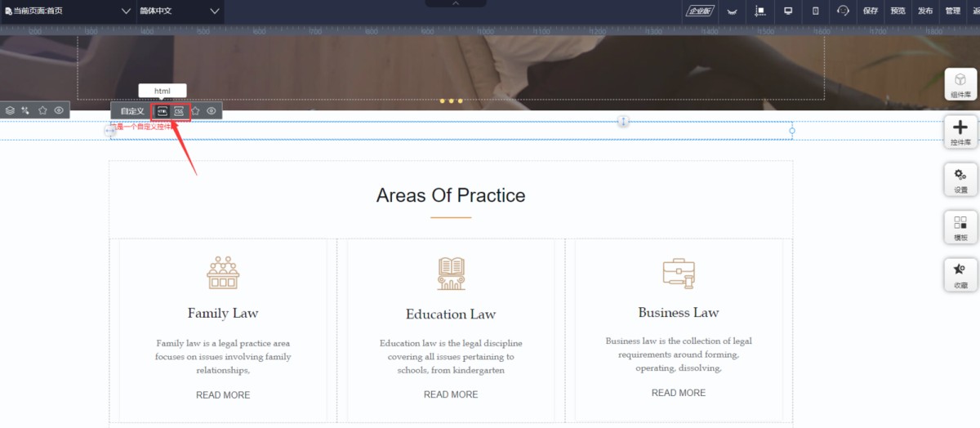Open the 模板 templates panel
Image resolution: width=980 pixels, height=428 pixels.
tap(960, 227)
